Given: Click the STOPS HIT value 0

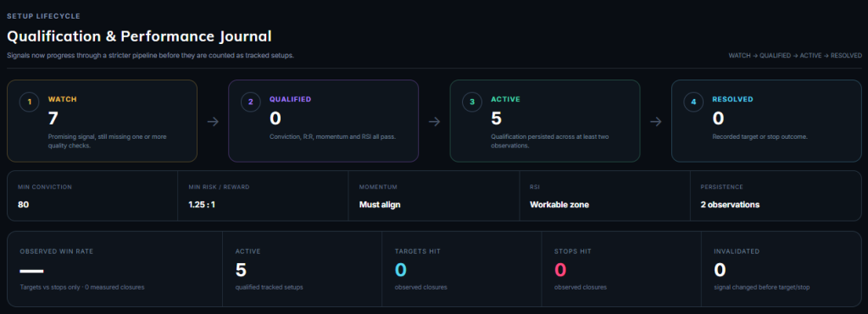Looking at the screenshot, I should point(560,270).
